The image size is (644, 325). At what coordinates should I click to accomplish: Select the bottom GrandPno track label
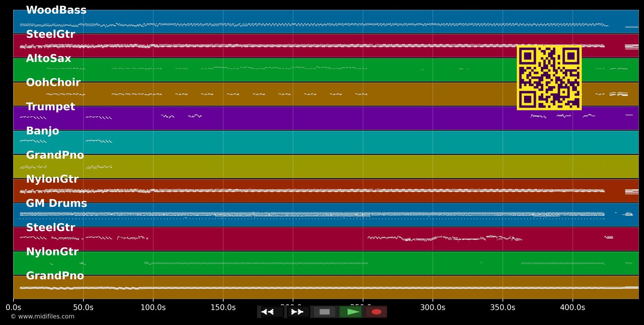point(55,276)
